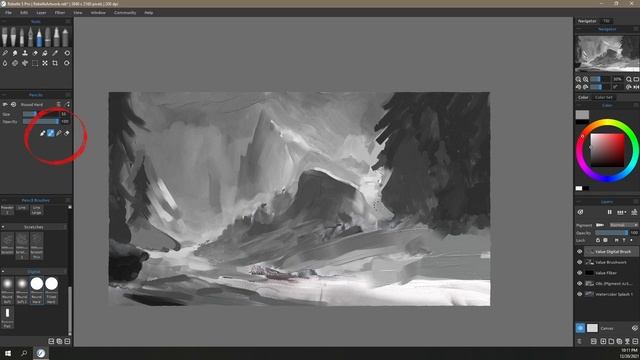Click the rightmost icon under the brush list

pos(67,341)
